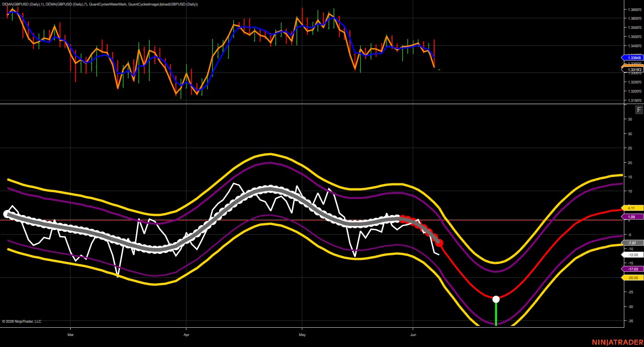Click the blue 1.33848 price marker

(x=633, y=58)
